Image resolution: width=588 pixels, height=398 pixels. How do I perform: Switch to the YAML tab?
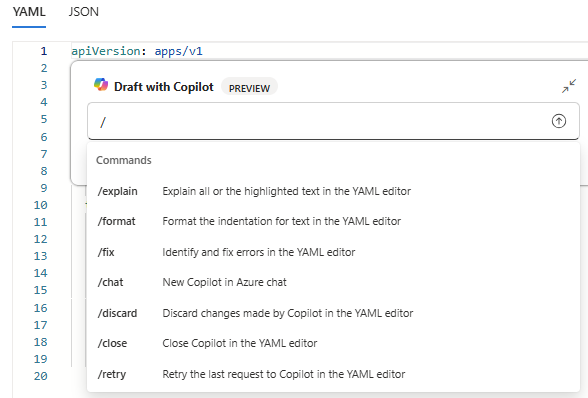tap(29, 12)
